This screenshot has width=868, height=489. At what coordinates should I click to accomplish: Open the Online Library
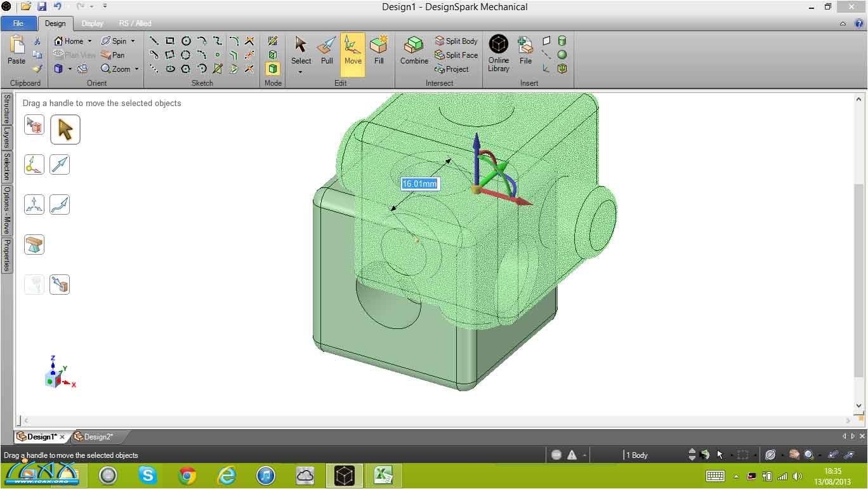(499, 53)
